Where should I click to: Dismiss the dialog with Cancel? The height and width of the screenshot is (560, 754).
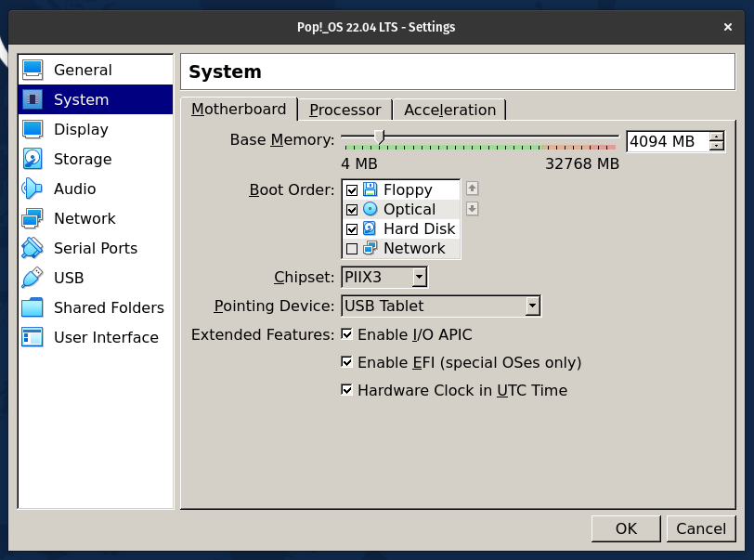click(701, 528)
